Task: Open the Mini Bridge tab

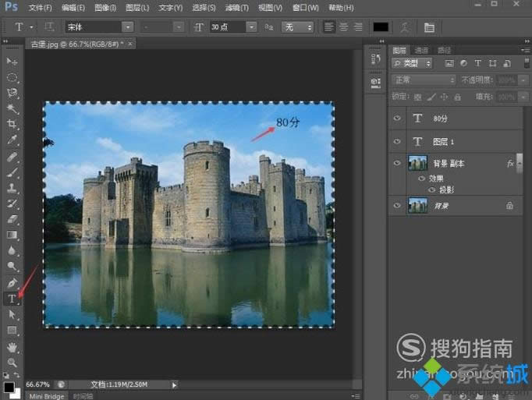Action: tap(47, 396)
